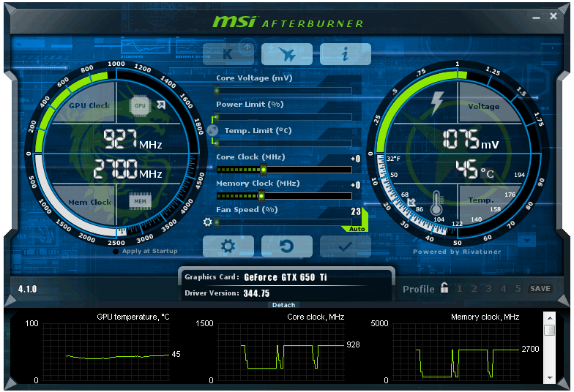Click the Power Limit slider
The height and width of the screenshot is (392, 574).
coord(283,117)
